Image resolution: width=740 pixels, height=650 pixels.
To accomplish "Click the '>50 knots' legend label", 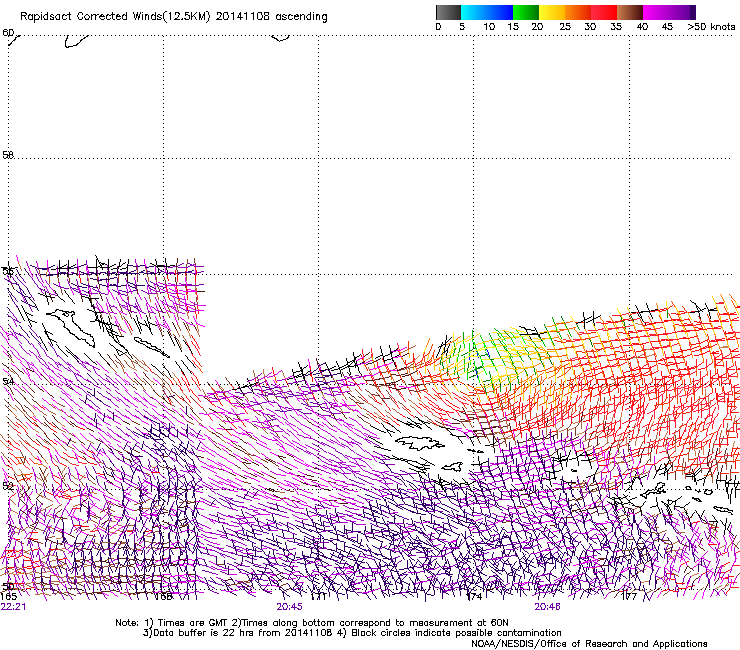I will click(x=711, y=26).
